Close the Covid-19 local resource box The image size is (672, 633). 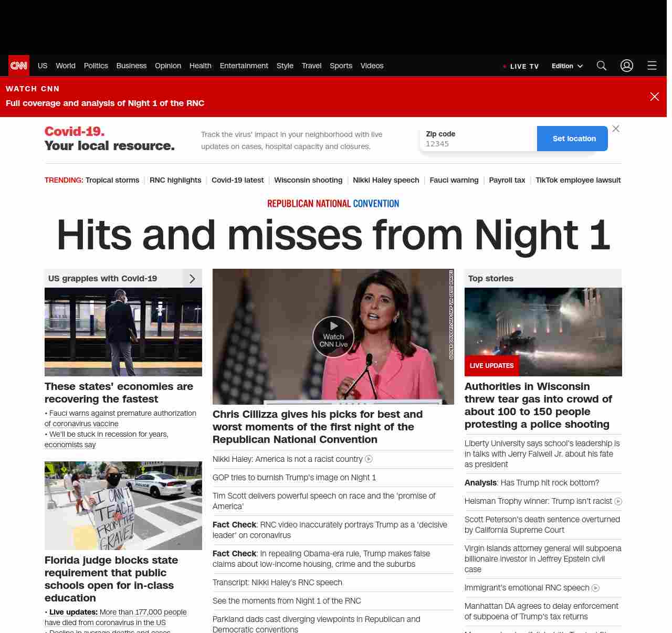click(x=616, y=129)
